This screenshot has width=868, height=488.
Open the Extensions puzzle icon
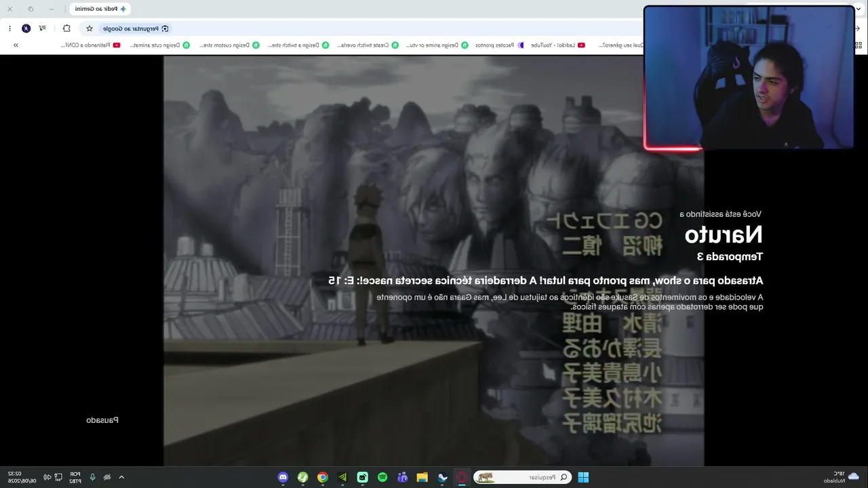point(66,28)
